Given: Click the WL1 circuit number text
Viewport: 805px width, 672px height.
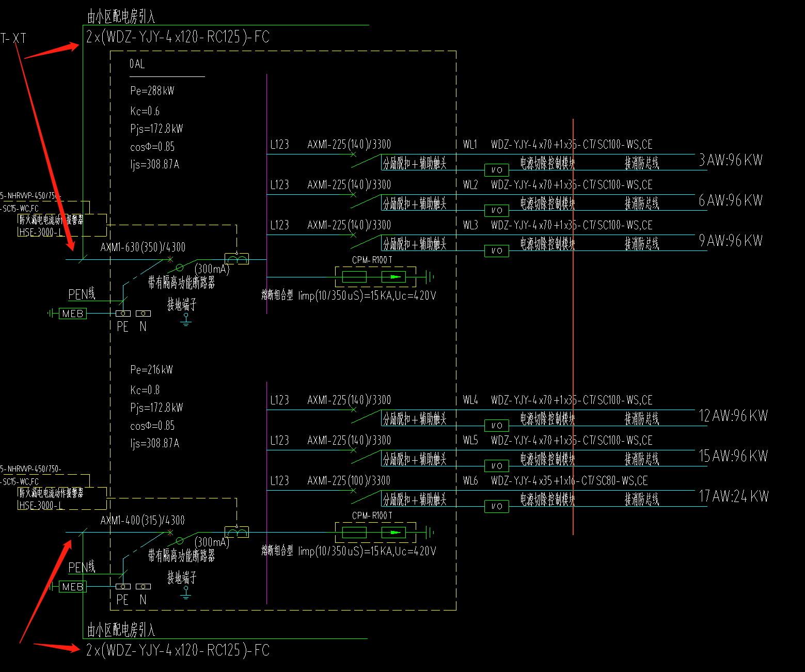Looking at the screenshot, I should click(x=470, y=145).
